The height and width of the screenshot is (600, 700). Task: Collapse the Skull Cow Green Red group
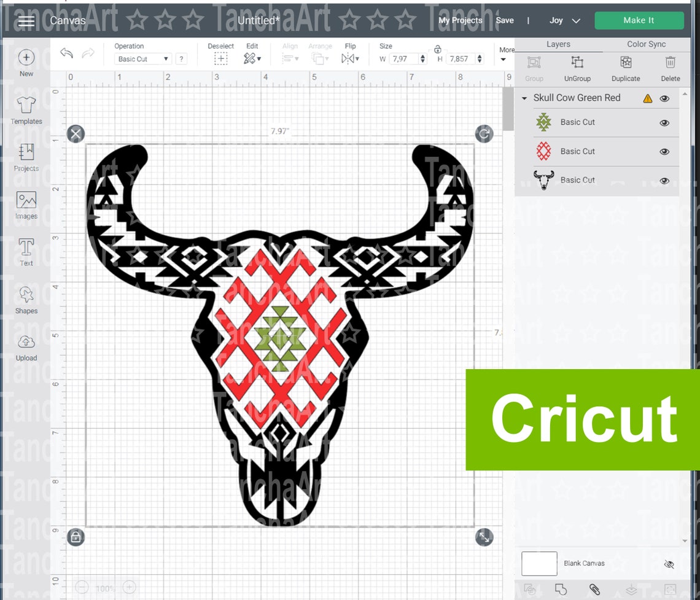tap(524, 98)
